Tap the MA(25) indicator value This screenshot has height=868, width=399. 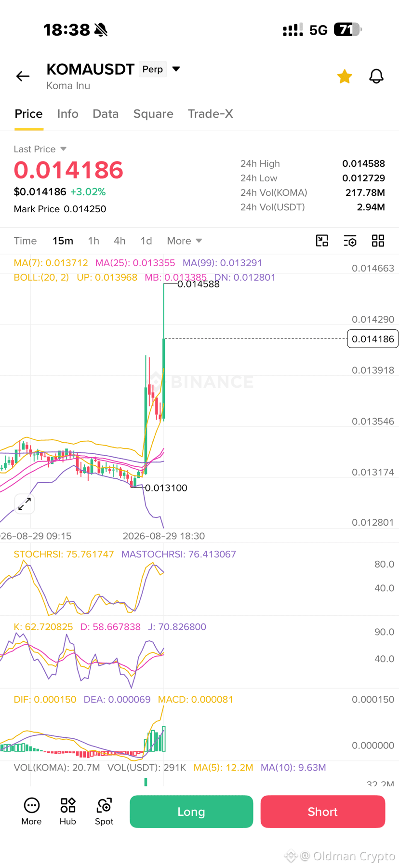135,263
